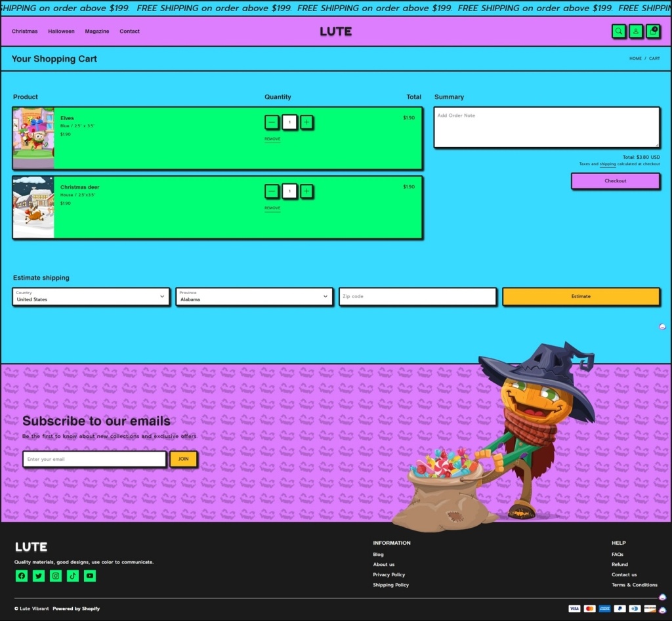Screen dimensions: 672x621
Task: Open the Halloween menu item
Action: coord(61,32)
